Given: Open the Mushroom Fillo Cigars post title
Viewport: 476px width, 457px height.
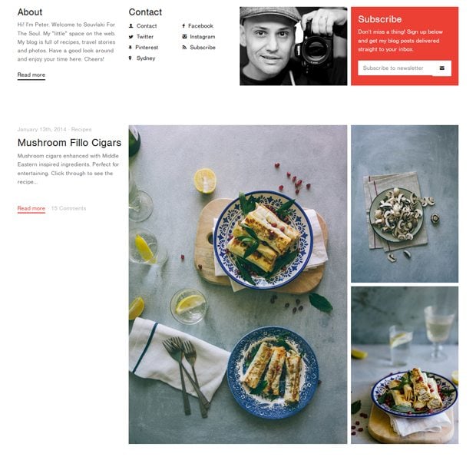Looking at the screenshot, I should pos(69,142).
